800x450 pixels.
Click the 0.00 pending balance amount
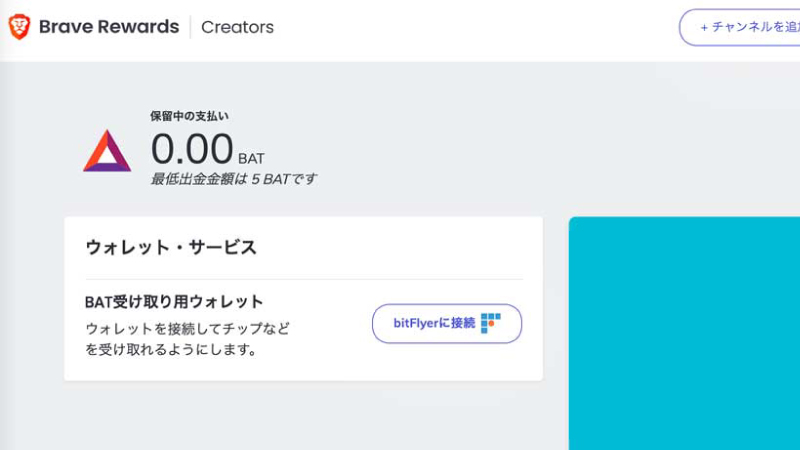(192, 149)
